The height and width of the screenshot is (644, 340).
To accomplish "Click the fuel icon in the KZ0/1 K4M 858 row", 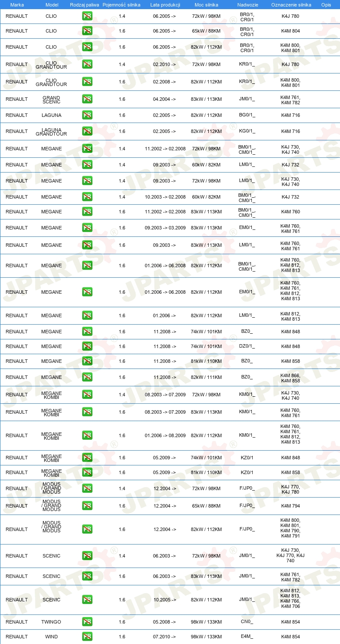I will pyautogui.click(x=87, y=472).
